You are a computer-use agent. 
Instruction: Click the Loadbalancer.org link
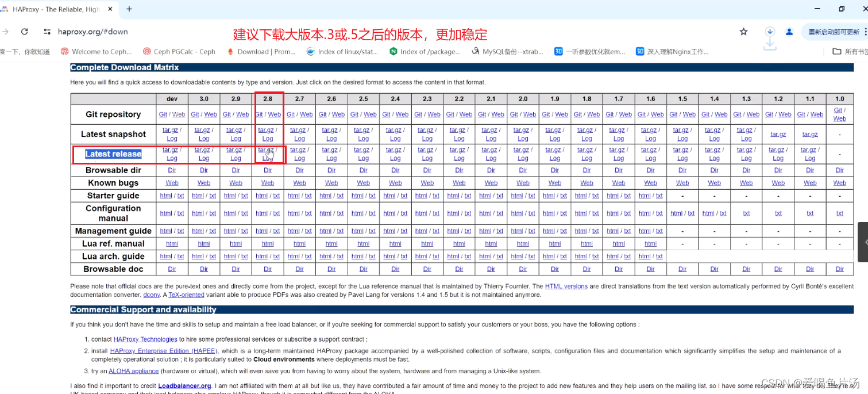184,385
